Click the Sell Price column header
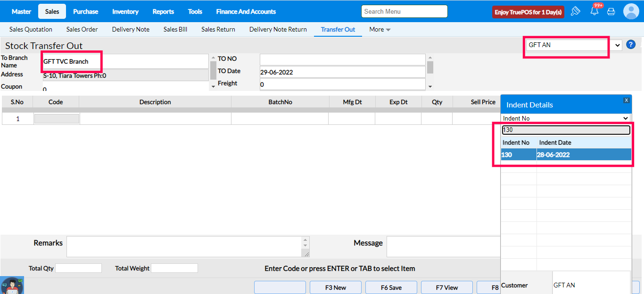Viewport: 644px width, 294px height. coord(477,102)
